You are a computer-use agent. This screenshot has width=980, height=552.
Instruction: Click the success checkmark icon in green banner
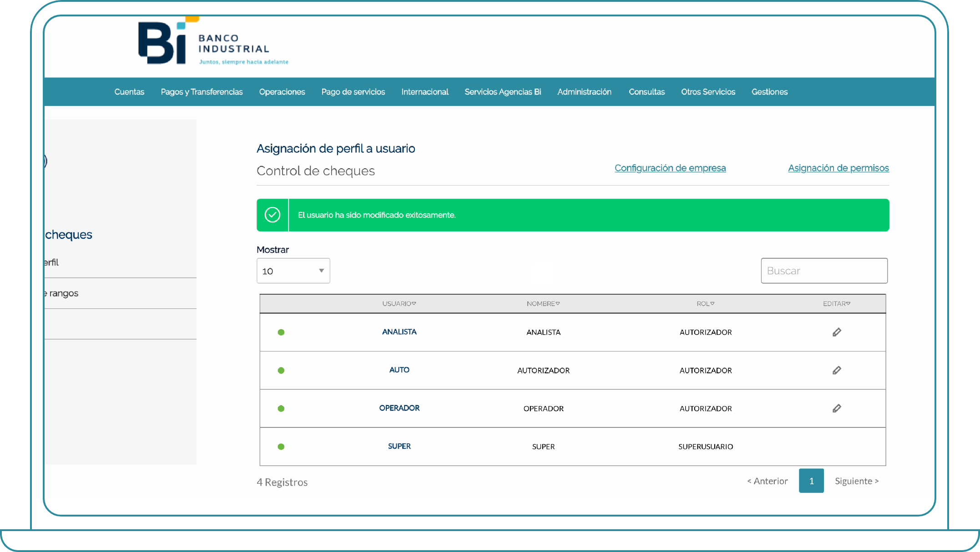273,215
